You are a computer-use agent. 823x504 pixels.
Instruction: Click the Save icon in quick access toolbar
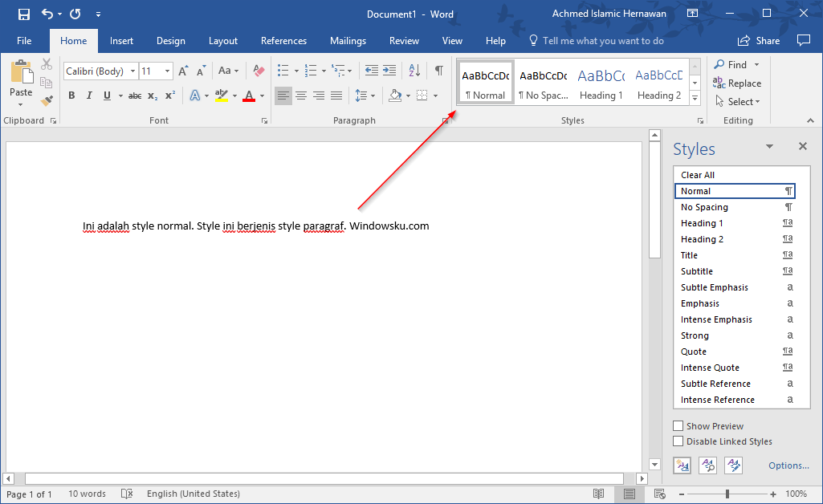(23, 14)
